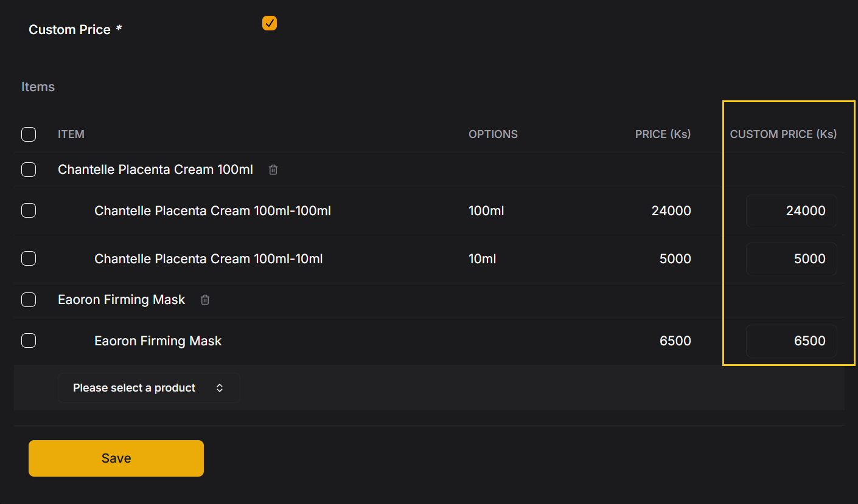
Task: Delete Chantelle Placenta Cream 100ml with trash icon
Action: [273, 170]
